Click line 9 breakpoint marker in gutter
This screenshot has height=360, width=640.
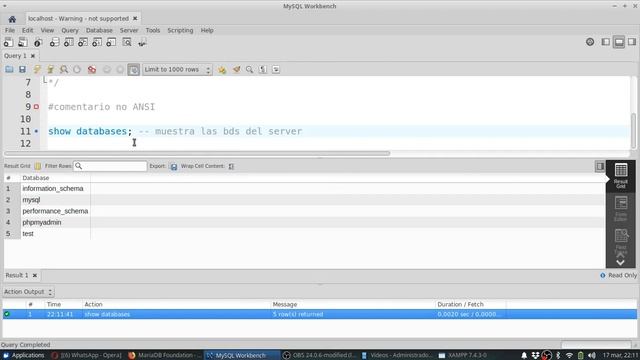36,107
